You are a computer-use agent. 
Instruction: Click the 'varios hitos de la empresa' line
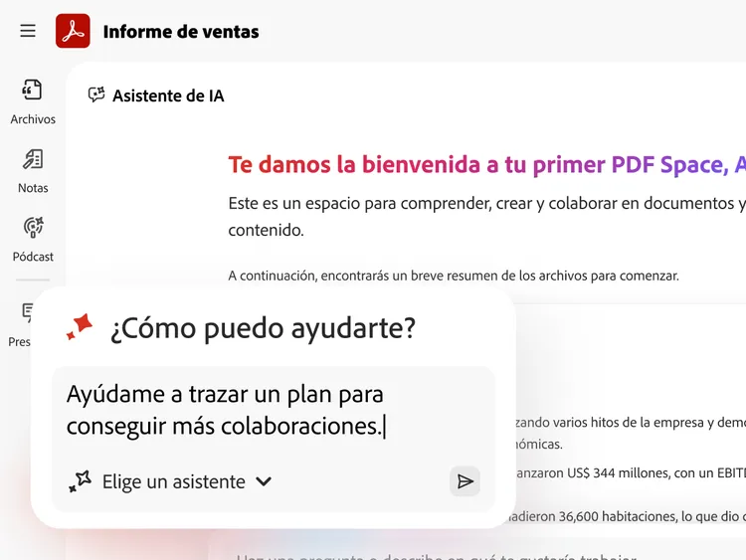(631, 423)
